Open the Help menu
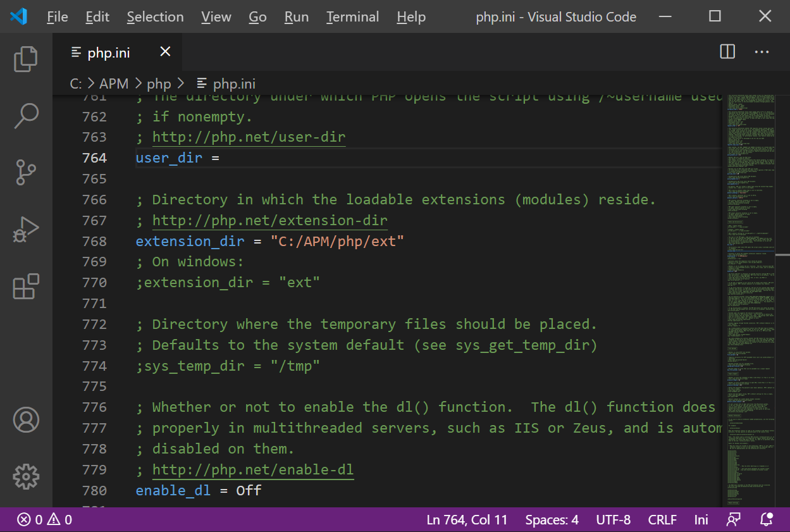Image resolution: width=790 pixels, height=532 pixels. [x=411, y=17]
